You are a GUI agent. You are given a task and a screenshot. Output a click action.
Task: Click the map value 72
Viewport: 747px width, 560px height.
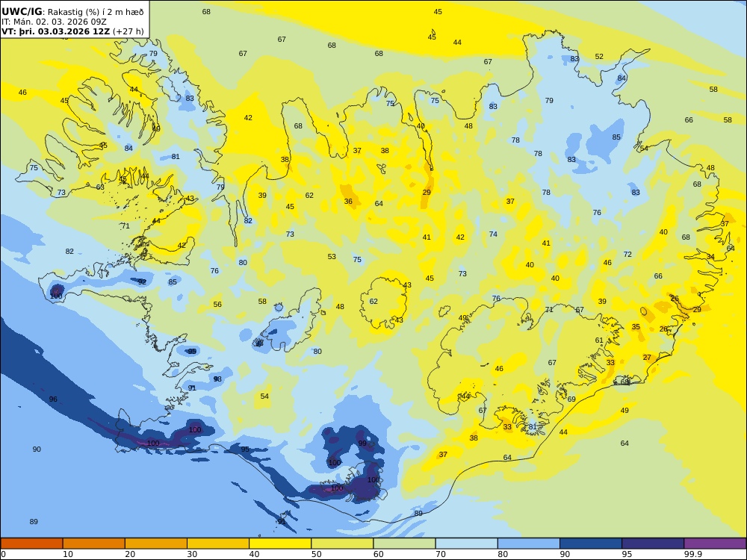[627, 255]
